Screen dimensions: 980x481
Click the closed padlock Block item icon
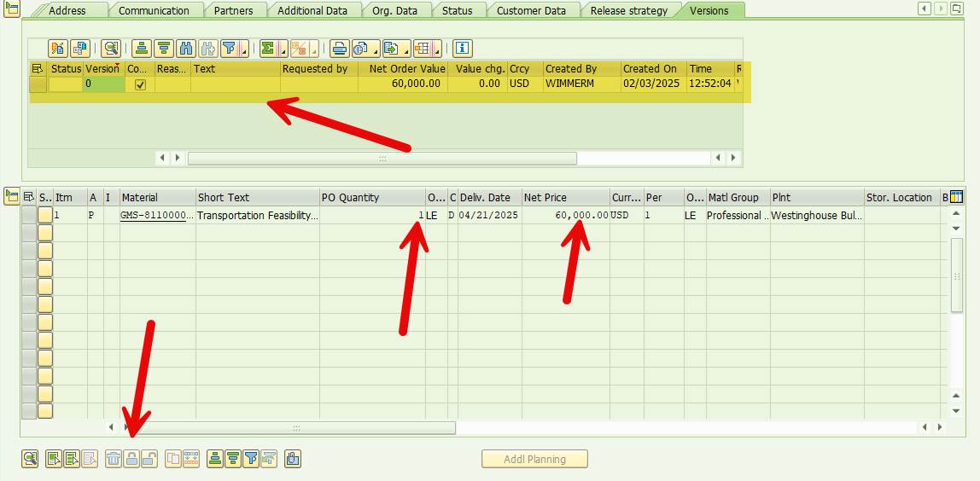pyautogui.click(x=131, y=459)
